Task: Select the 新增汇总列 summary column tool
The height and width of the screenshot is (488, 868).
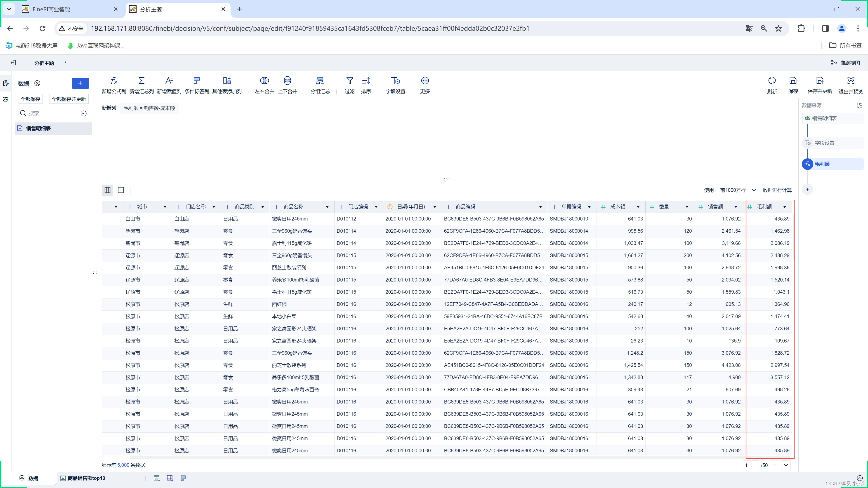Action: [142, 85]
